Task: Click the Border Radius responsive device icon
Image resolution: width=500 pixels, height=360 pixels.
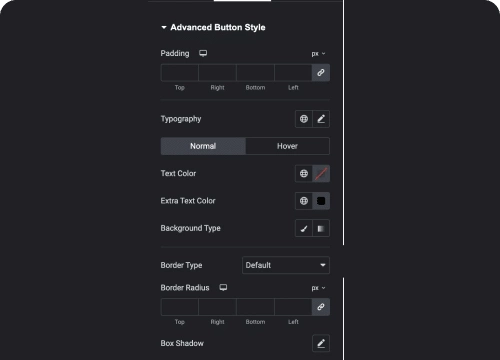Action: (223, 288)
